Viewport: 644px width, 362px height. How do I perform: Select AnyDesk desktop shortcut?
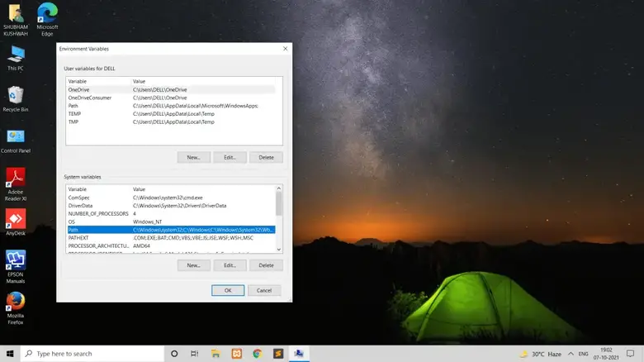click(16, 222)
